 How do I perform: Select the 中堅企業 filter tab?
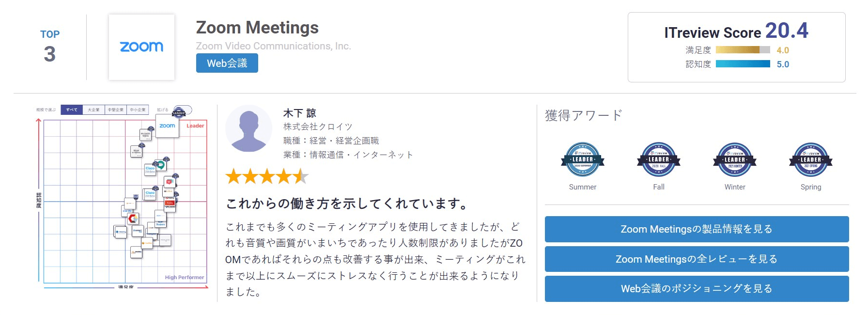[x=116, y=110]
